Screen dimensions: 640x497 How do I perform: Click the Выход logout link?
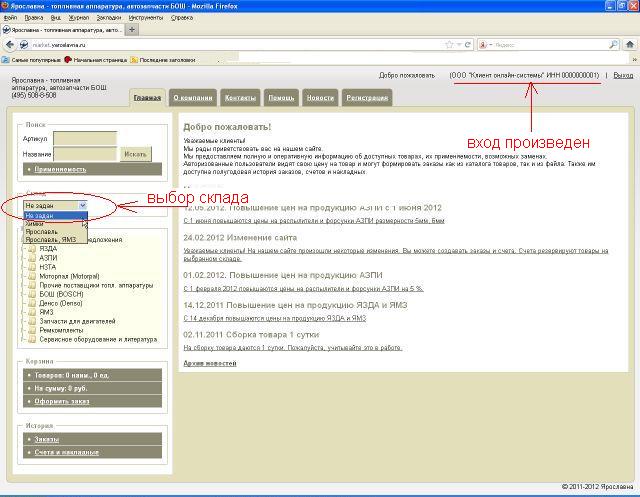(622, 76)
